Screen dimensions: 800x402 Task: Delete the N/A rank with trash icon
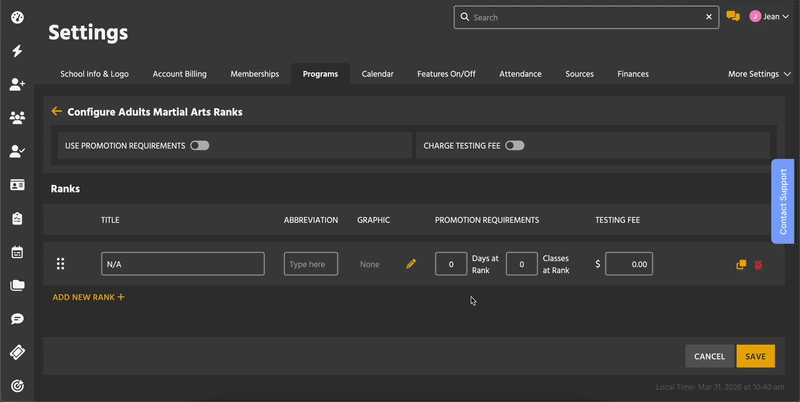[759, 265]
